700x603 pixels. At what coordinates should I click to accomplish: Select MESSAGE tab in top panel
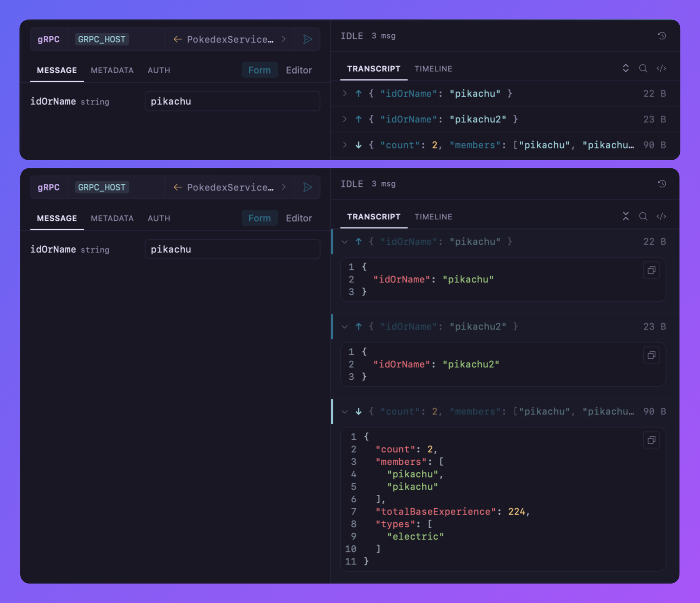click(57, 71)
